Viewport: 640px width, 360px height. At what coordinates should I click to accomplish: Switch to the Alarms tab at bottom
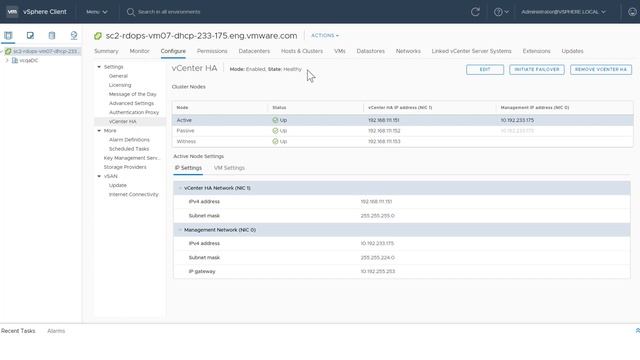pos(56,331)
